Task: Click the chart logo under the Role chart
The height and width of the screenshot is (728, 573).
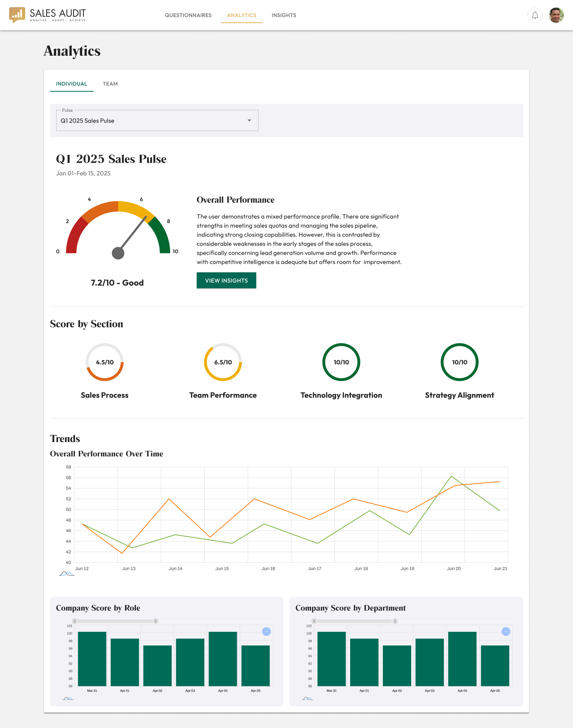Action: (68, 698)
